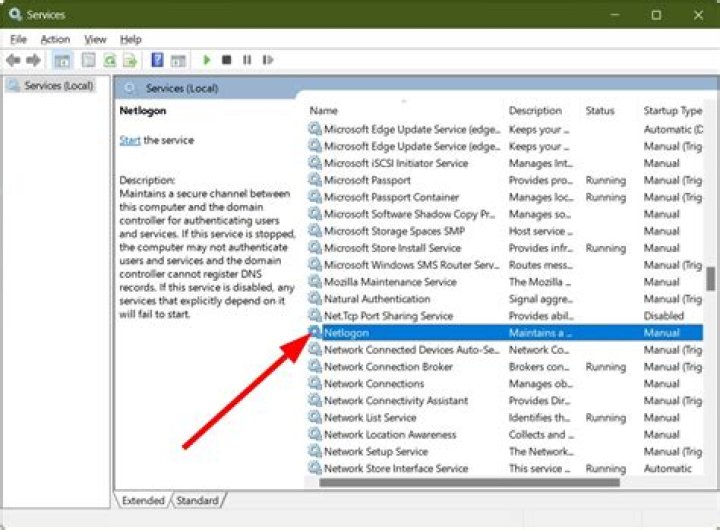Click the Stop Service square icon
This screenshot has height=530, width=720.
pos(226,60)
